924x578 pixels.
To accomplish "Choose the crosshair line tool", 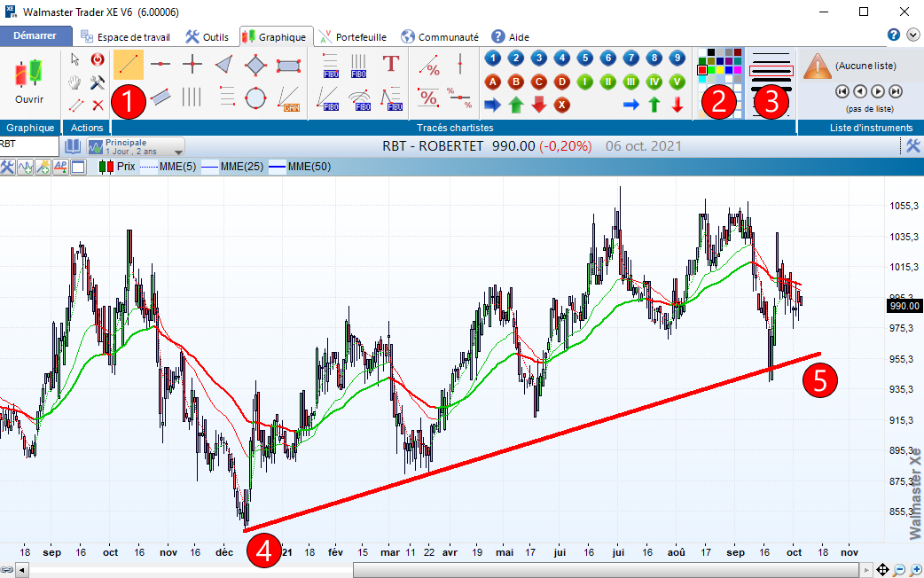I will pos(192,64).
